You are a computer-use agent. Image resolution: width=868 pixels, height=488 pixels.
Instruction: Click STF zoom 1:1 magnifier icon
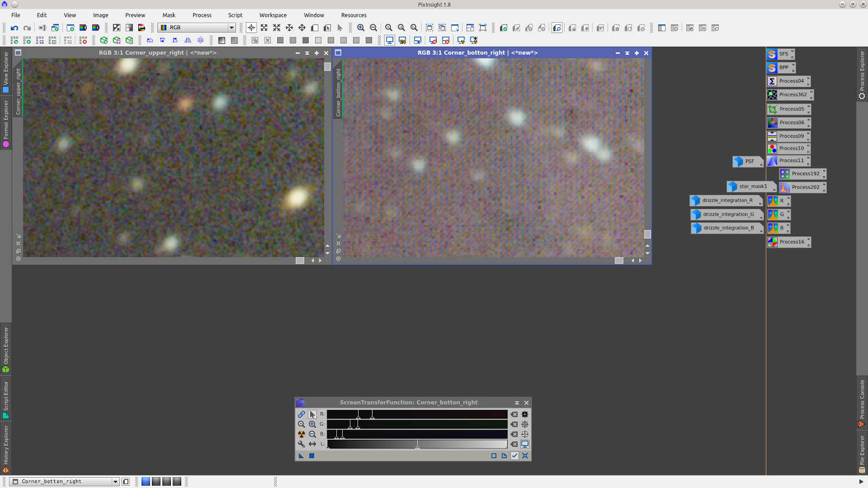click(x=302, y=425)
